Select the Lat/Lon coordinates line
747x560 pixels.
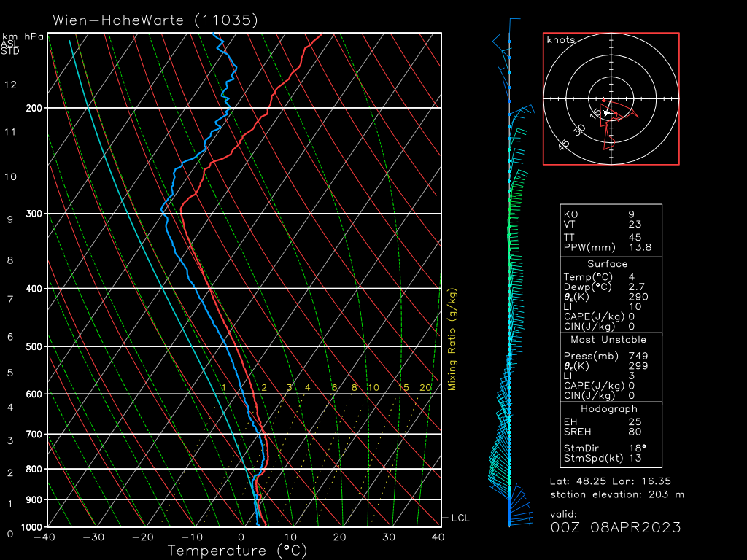[x=611, y=481]
